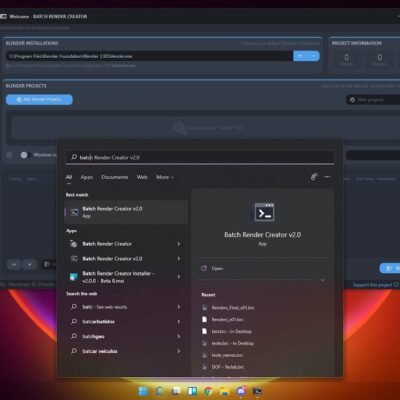Click Support this project link
Screen dimensions: 400x400
376,285
